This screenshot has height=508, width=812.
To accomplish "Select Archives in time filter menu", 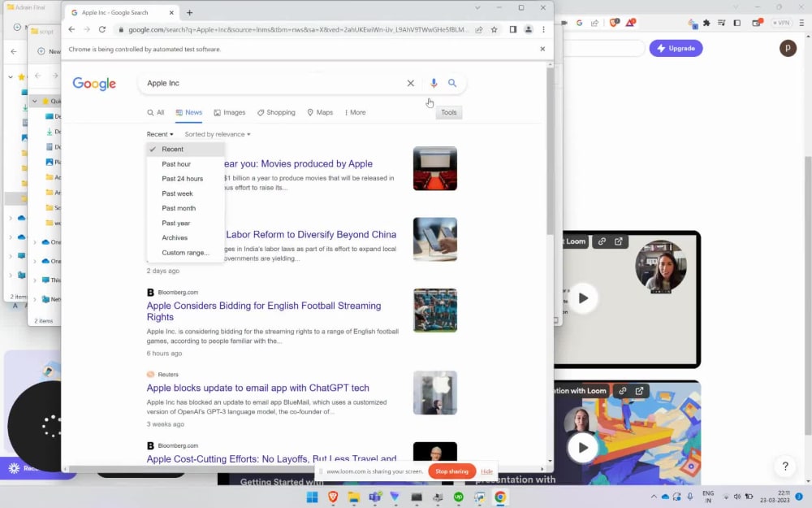I will pos(185,237).
